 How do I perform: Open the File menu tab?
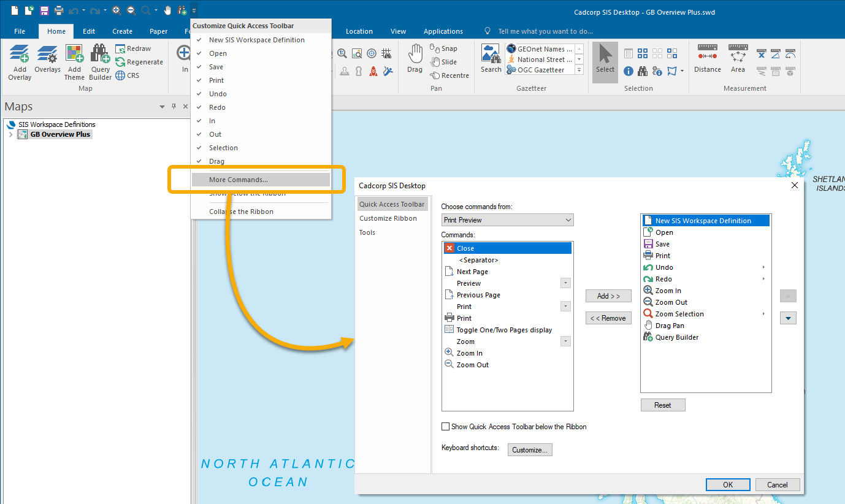pyautogui.click(x=20, y=31)
